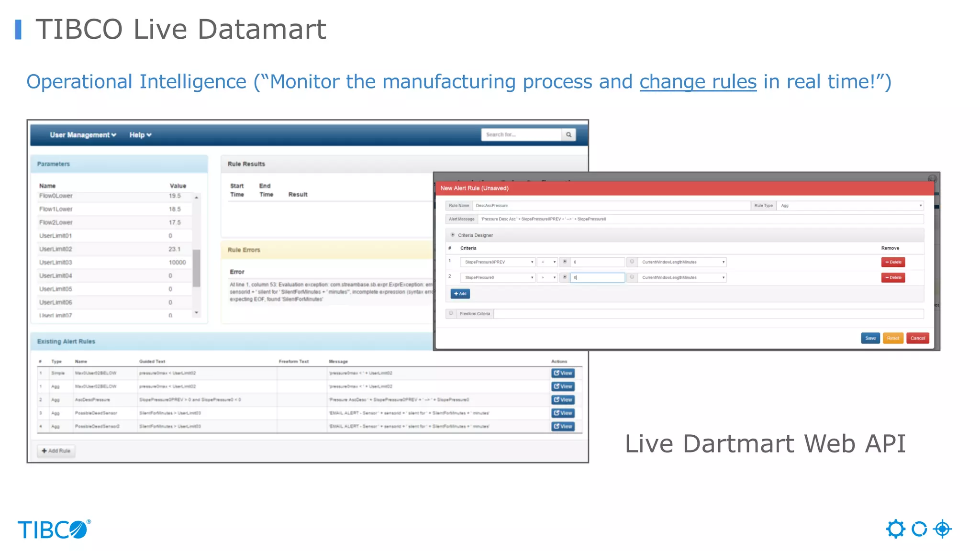View the PossibleDeadSensor2 rule
The image size is (980, 551).
pos(563,427)
